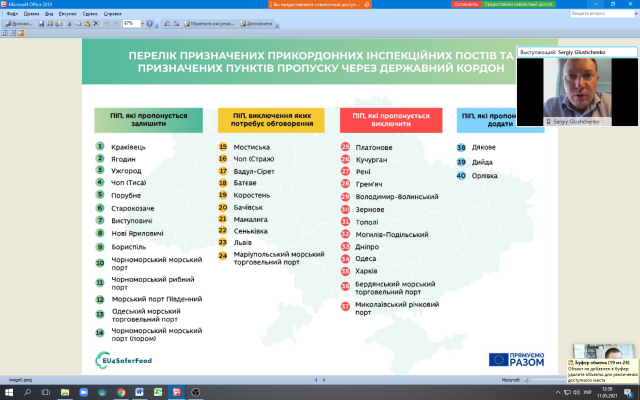Open the Shortcuts (Ярлыки) pane button
The width and height of the screenshot is (640, 400).
tap(19, 24)
